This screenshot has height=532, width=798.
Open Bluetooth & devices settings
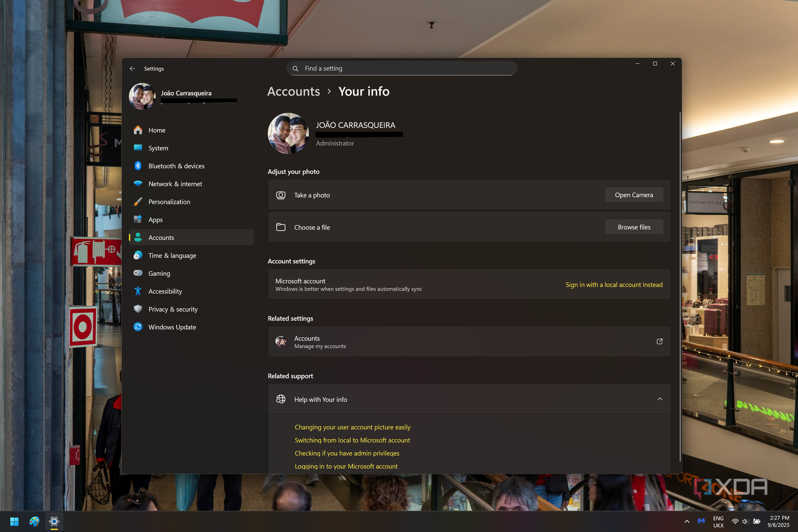[176, 166]
